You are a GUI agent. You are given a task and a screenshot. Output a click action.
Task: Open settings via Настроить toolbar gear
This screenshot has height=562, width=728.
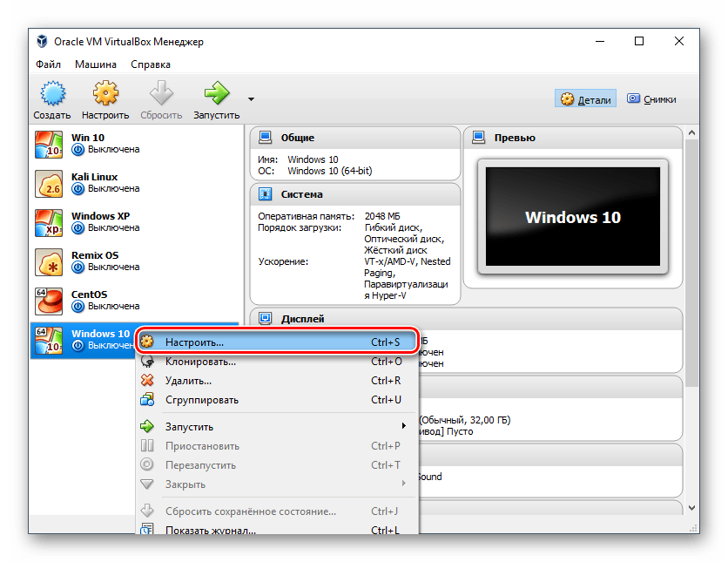click(105, 93)
